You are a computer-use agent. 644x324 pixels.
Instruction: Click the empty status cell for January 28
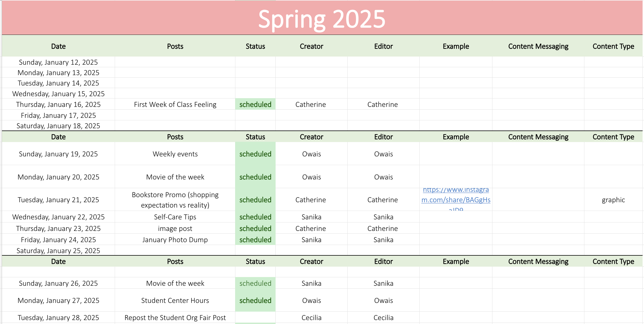[x=255, y=317]
